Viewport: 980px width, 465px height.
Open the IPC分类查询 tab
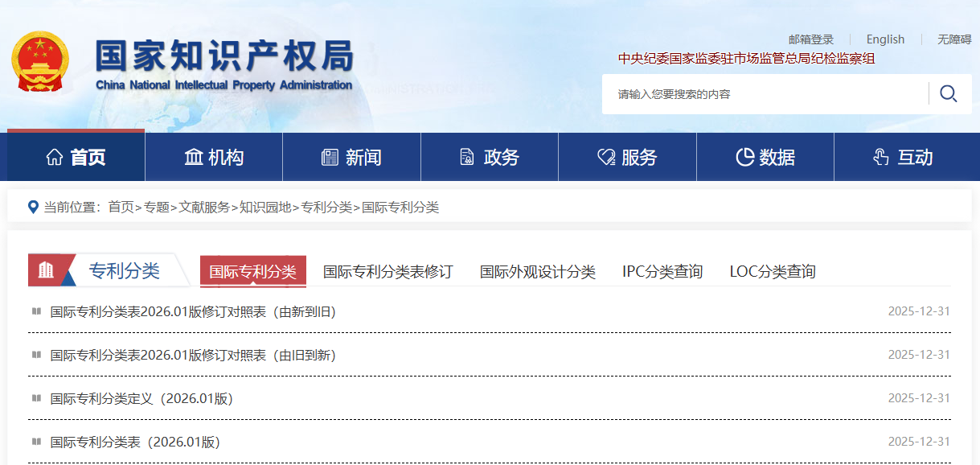tap(662, 272)
